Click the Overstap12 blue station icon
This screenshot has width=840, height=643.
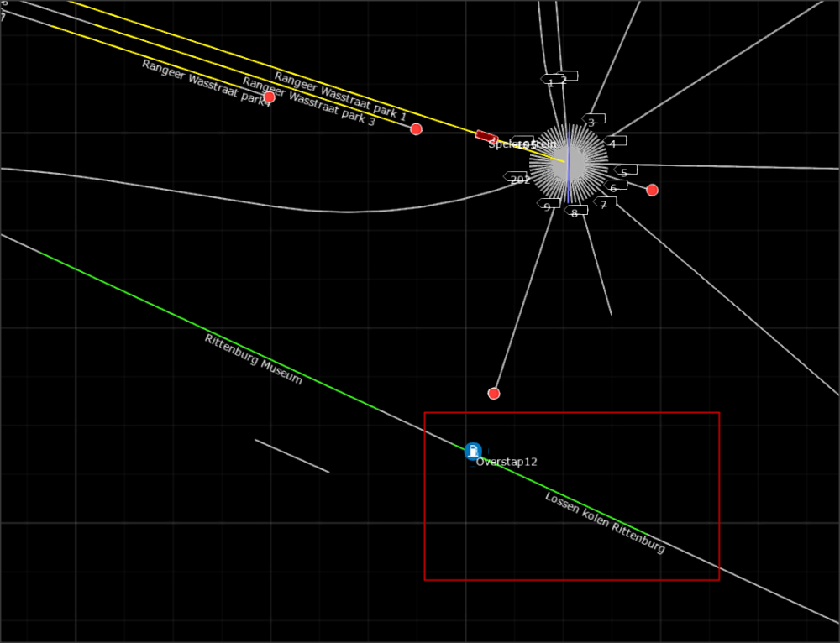tap(473, 452)
